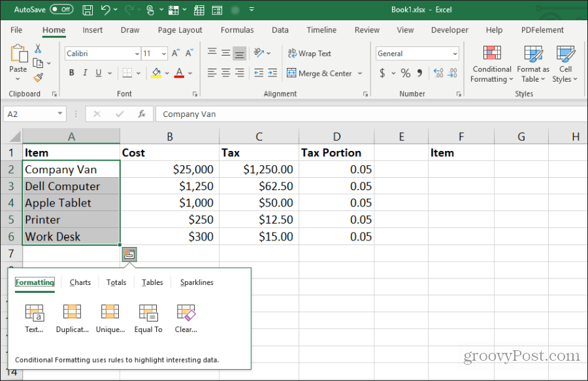Switch to Charts tab in Quick Analysis
The height and width of the screenshot is (381, 588).
80,282
